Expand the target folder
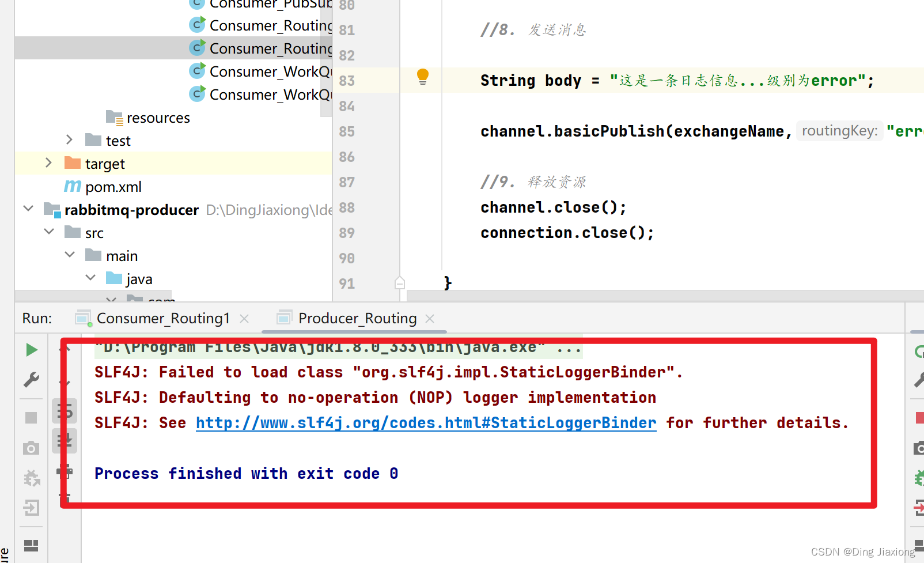 pos(48,163)
